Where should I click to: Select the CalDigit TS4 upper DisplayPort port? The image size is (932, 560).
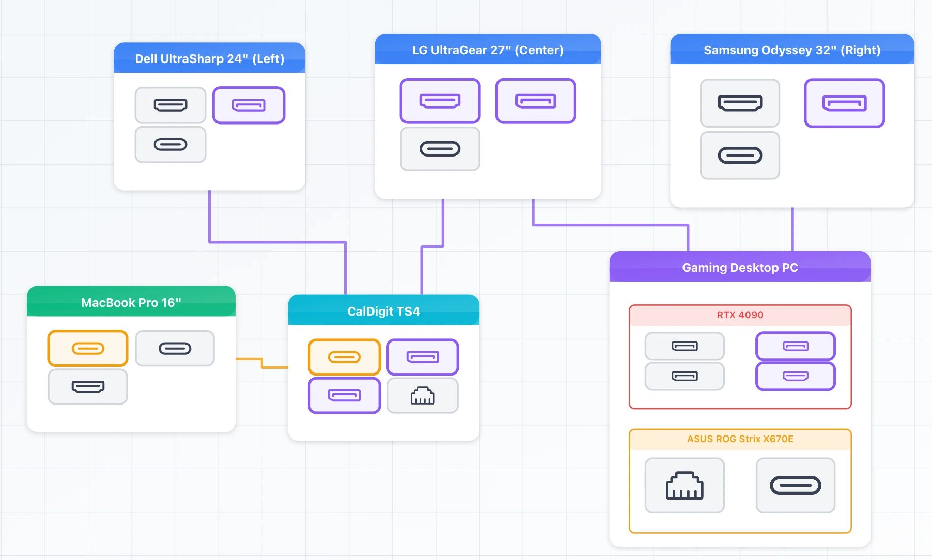click(x=423, y=357)
